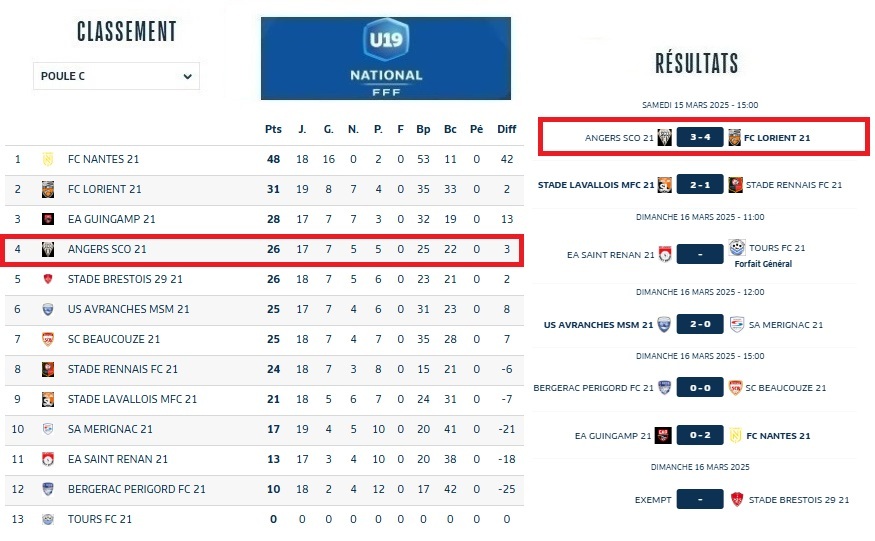Sort table by Pts column header
The width and height of the screenshot is (875, 541).
click(x=273, y=129)
